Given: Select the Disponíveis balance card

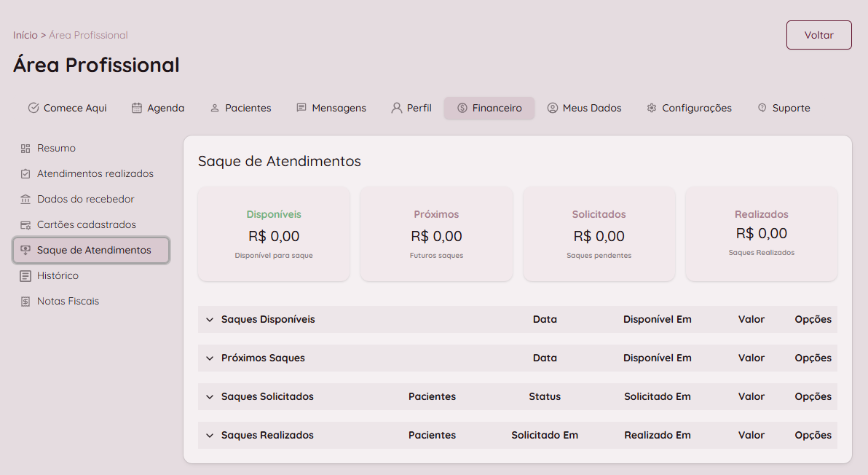Looking at the screenshot, I should tap(274, 234).
